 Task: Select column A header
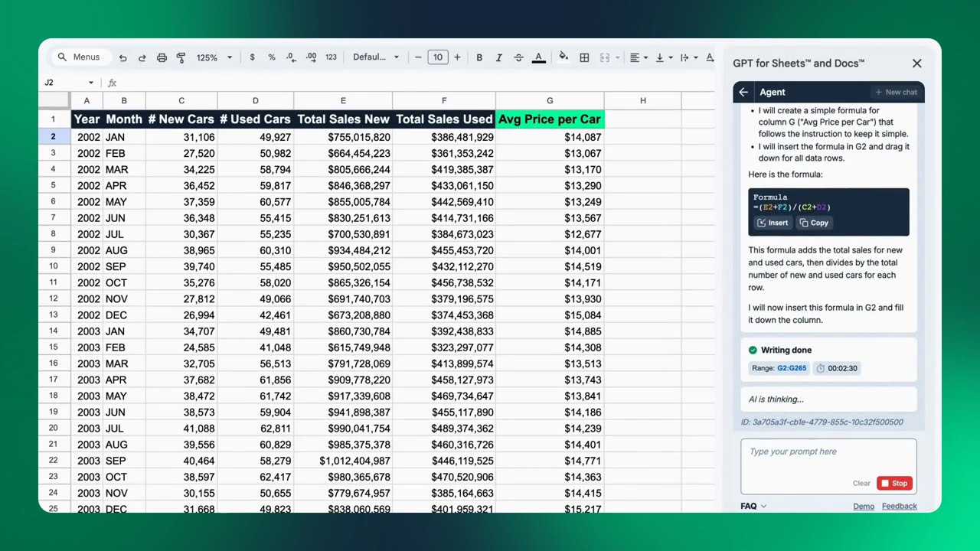click(87, 101)
